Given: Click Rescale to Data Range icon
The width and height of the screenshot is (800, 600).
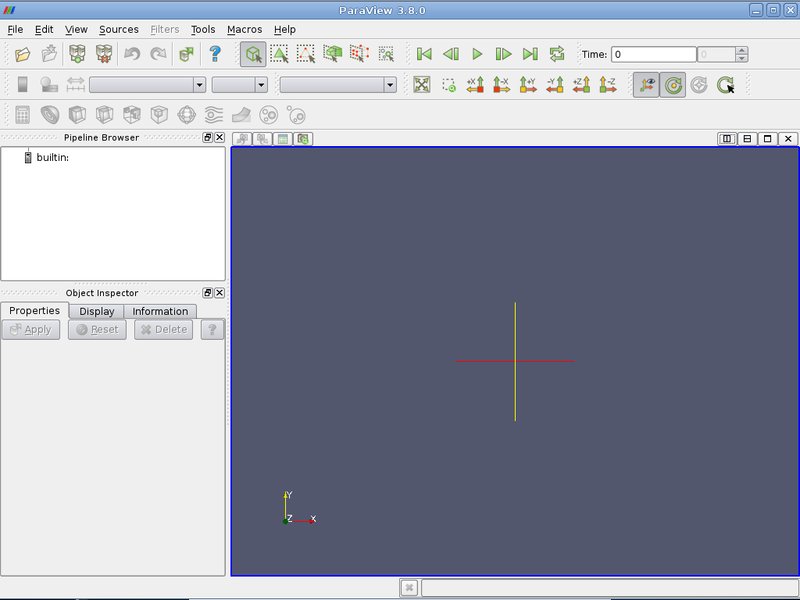Looking at the screenshot, I should 76,85.
